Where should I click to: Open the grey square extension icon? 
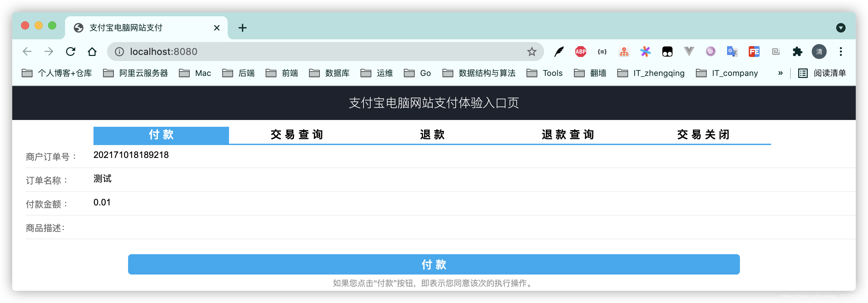point(776,52)
